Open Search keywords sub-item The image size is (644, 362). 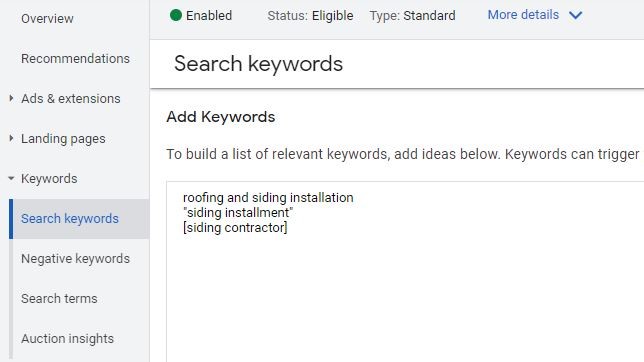point(79,219)
